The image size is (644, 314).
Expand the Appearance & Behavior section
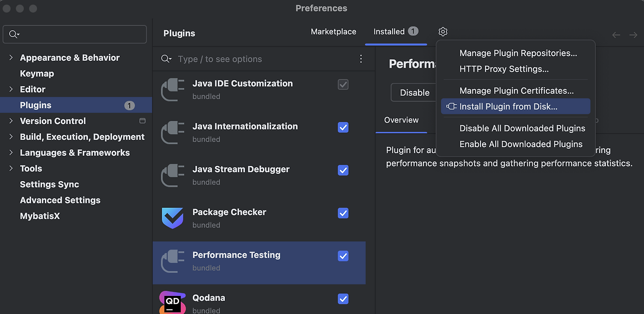[x=11, y=58]
